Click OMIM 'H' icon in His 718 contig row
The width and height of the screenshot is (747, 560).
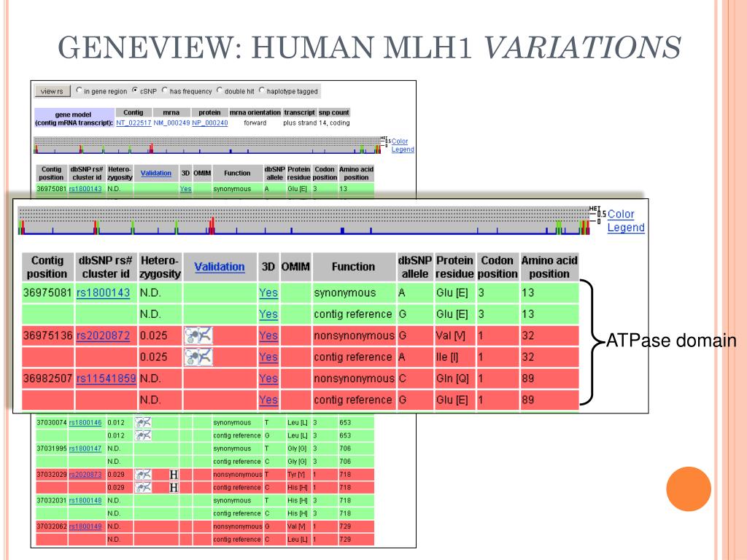174,488
